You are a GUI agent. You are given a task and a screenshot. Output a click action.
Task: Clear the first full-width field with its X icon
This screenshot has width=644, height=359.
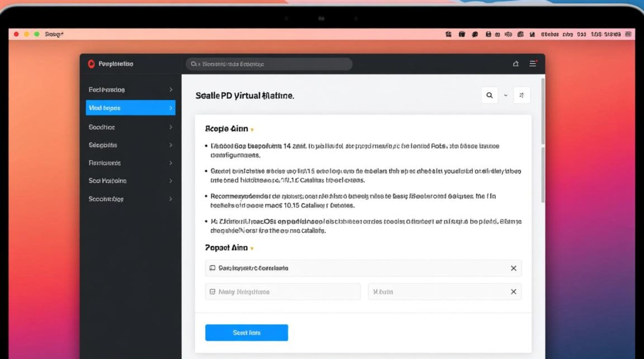(x=513, y=269)
